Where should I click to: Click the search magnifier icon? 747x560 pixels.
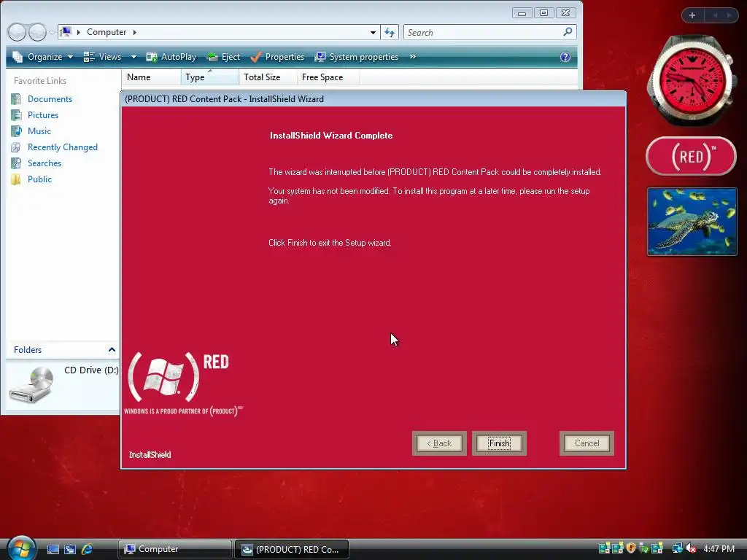[568, 32]
